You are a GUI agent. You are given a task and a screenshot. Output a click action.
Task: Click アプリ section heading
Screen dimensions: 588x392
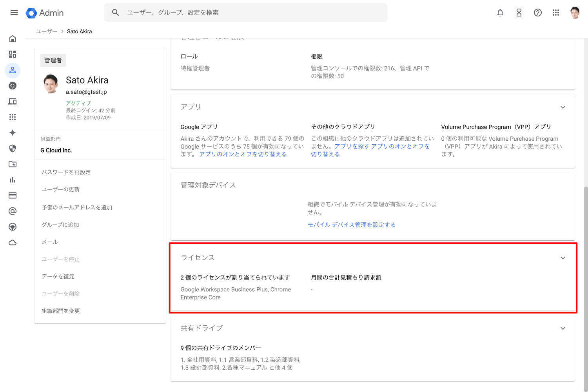[191, 107]
